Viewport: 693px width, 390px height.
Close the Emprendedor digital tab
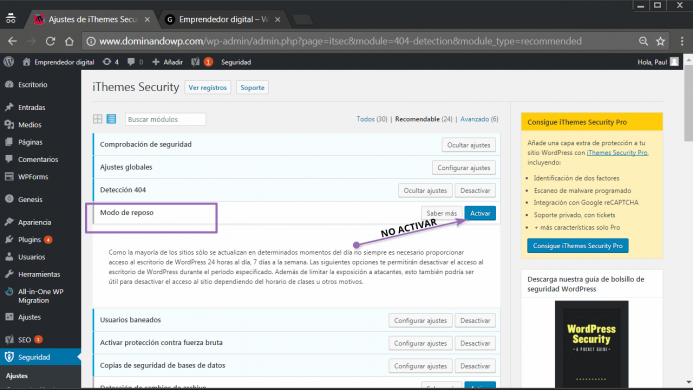click(278, 19)
